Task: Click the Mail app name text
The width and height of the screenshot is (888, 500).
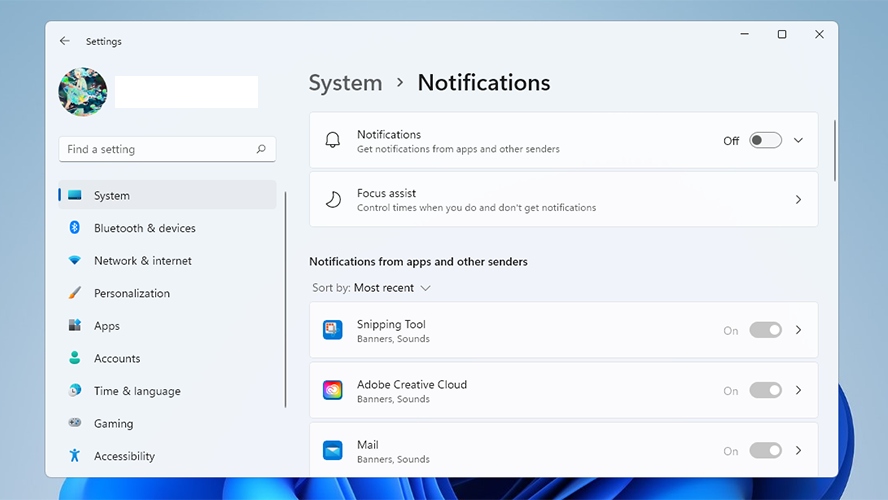Action: (x=368, y=445)
